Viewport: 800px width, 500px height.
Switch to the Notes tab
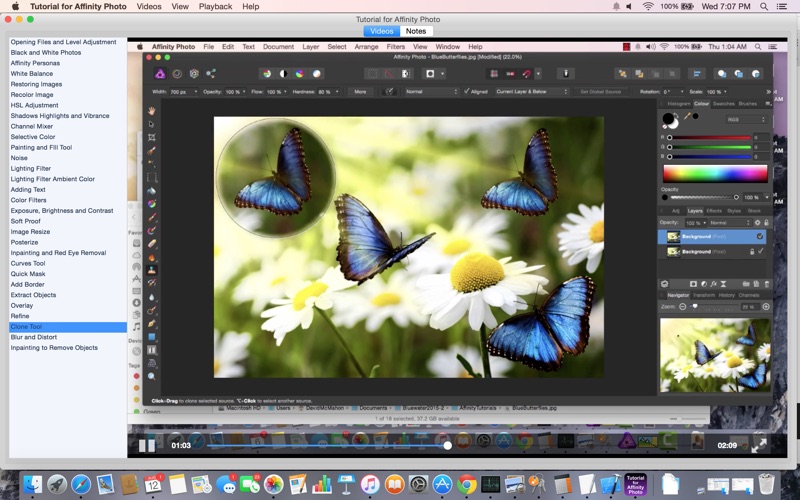(416, 31)
